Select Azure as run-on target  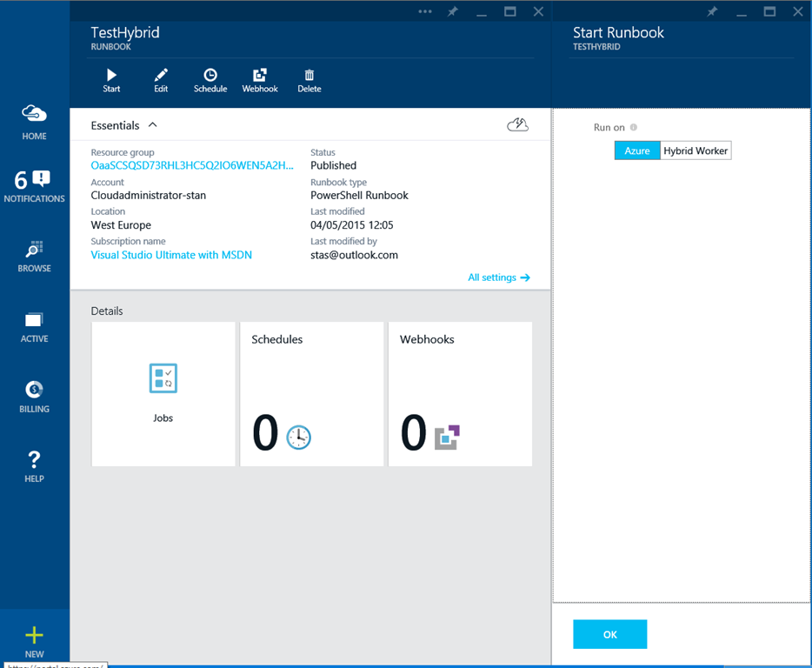(637, 151)
